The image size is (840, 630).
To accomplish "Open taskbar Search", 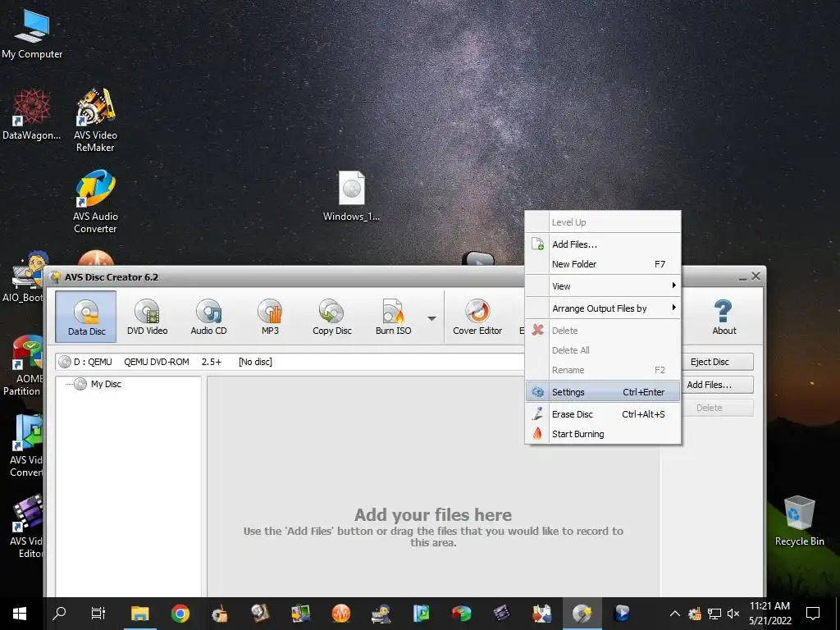I will (x=59, y=614).
